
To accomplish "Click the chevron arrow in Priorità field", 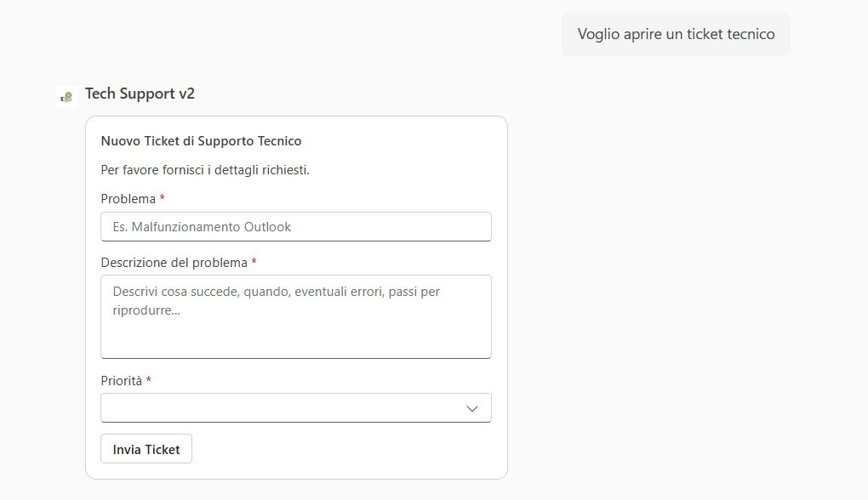I will point(472,409).
